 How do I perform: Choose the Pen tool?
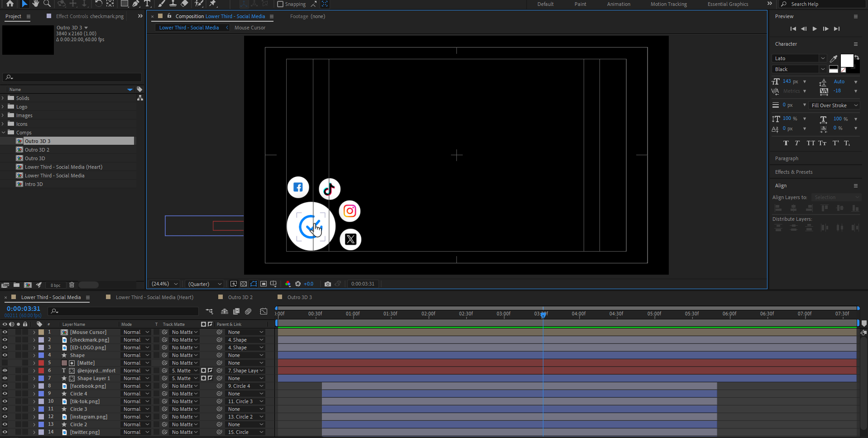(136, 4)
